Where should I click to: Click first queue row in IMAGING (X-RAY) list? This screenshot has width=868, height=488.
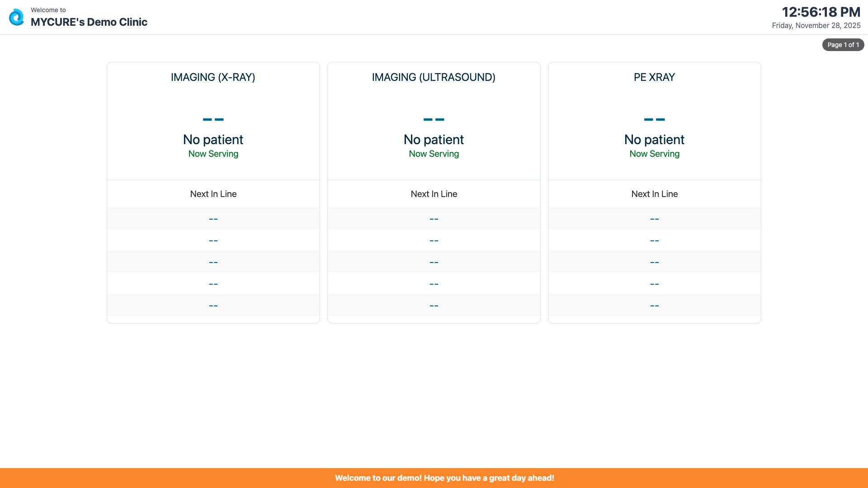213,219
